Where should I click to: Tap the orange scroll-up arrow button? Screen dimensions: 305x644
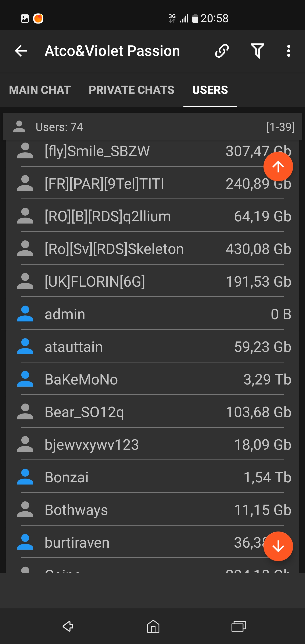278,167
